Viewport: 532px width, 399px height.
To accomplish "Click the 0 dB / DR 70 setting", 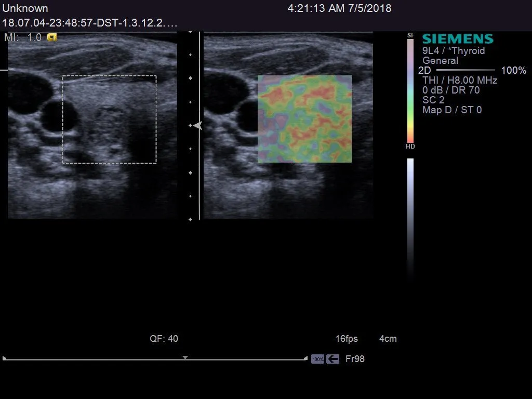I will (x=451, y=90).
